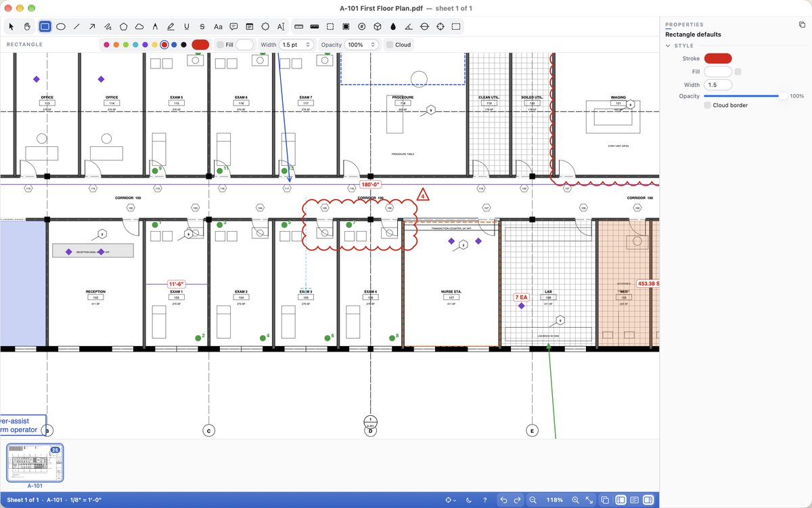Open help with the question mark icon
This screenshot has width=812, height=508.
pos(484,500)
